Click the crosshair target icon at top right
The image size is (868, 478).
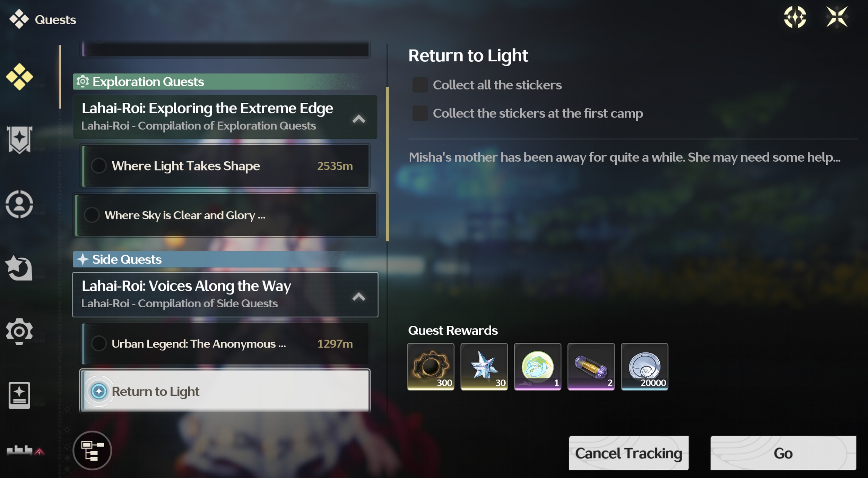795,17
